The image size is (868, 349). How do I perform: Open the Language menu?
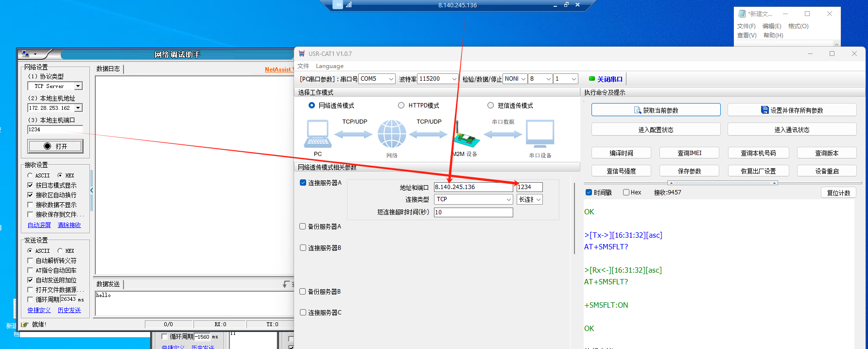tap(330, 66)
